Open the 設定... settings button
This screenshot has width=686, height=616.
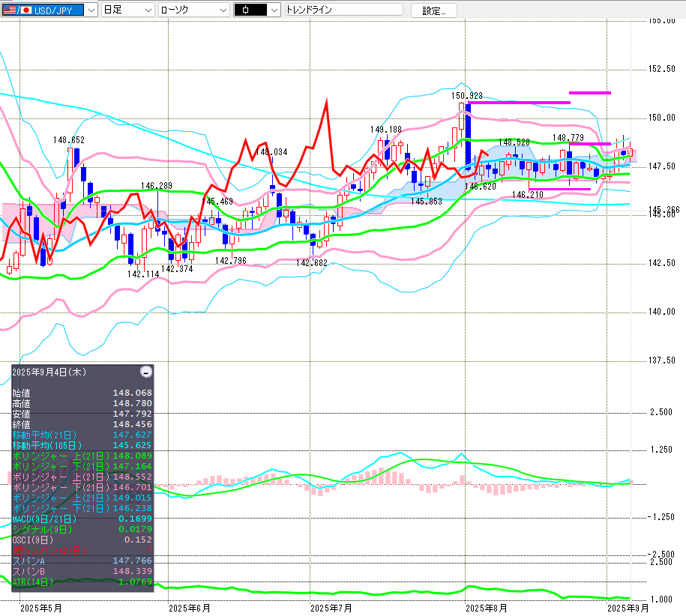(x=434, y=10)
